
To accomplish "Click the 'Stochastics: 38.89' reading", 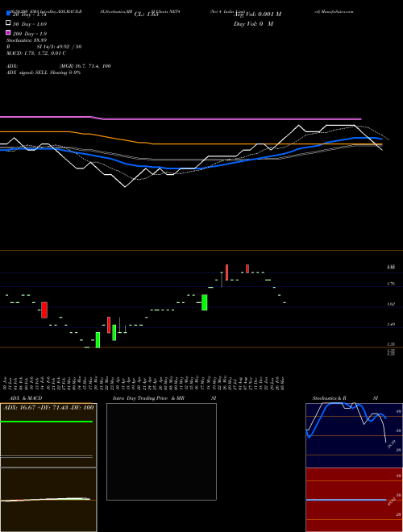I will click(x=27, y=40).
